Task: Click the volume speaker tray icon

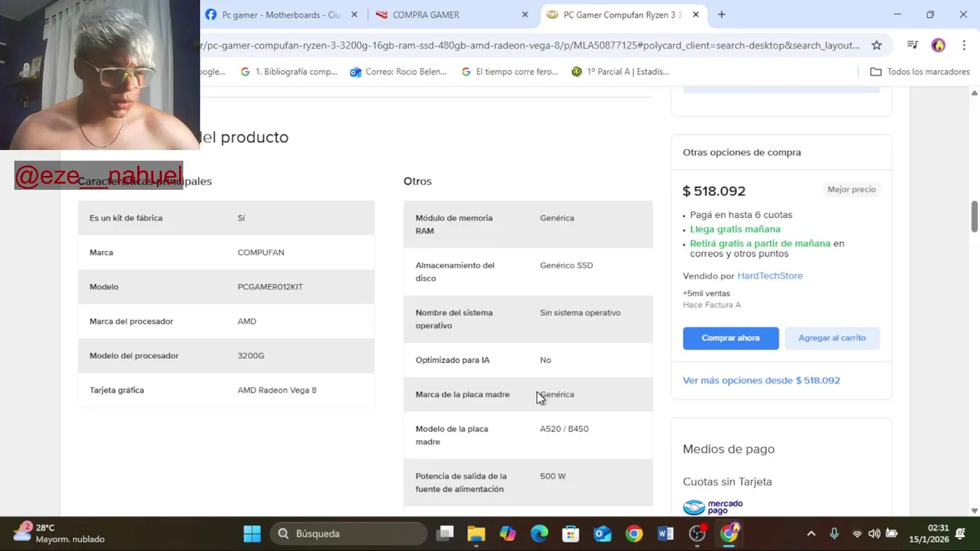Action: point(874,533)
